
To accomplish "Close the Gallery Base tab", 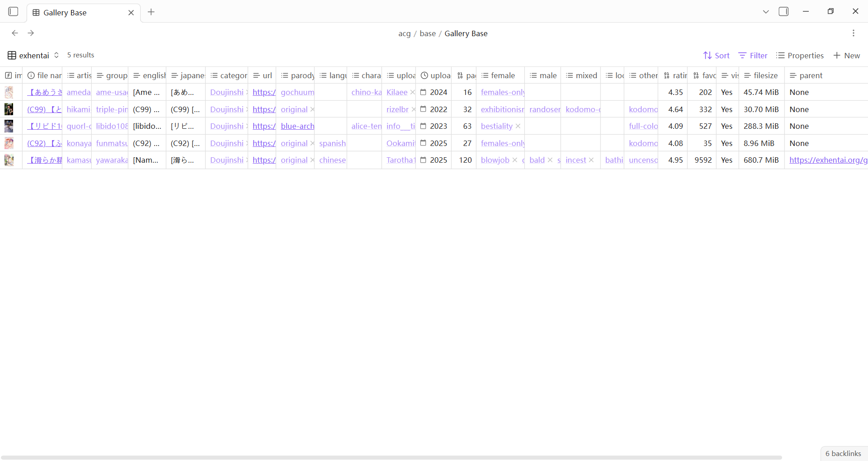I will 131,13.
